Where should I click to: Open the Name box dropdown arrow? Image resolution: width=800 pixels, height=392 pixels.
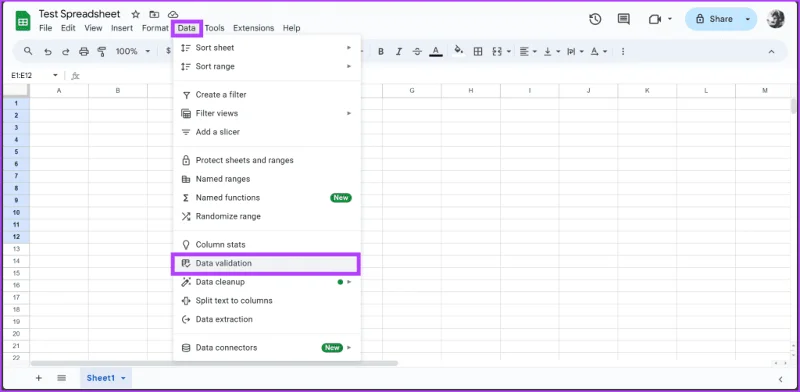click(55, 76)
